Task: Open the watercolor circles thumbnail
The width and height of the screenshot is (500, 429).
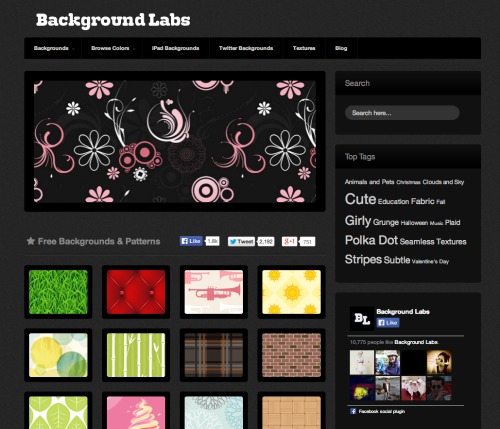Action: coord(58,355)
